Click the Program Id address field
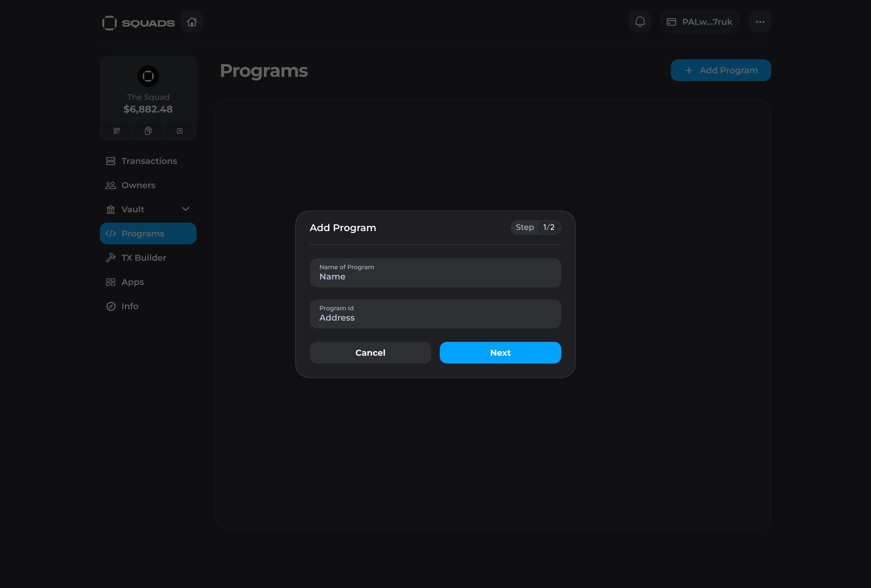Viewport: 871px width, 588px height. (435, 314)
